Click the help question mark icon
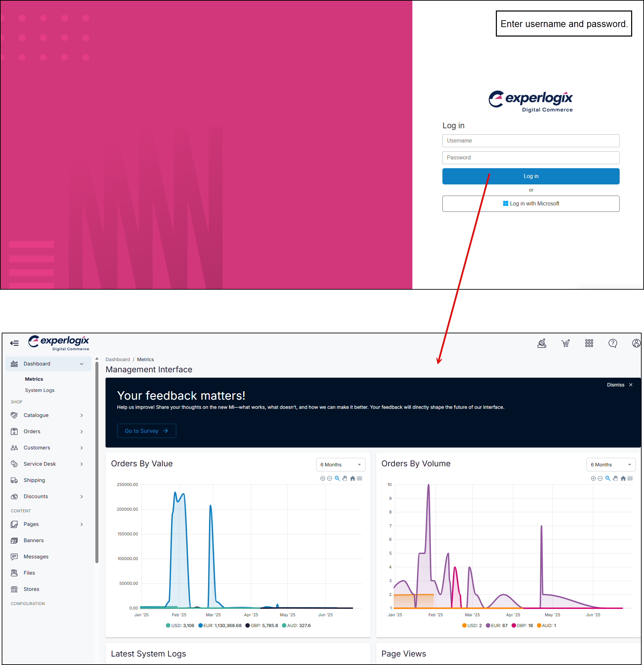The height and width of the screenshot is (665, 644). (613, 343)
